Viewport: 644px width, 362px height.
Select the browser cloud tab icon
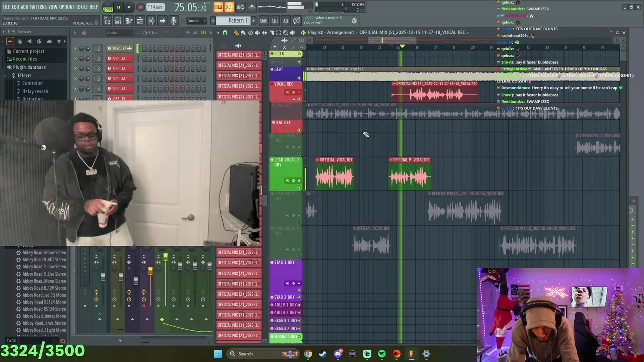point(49,41)
